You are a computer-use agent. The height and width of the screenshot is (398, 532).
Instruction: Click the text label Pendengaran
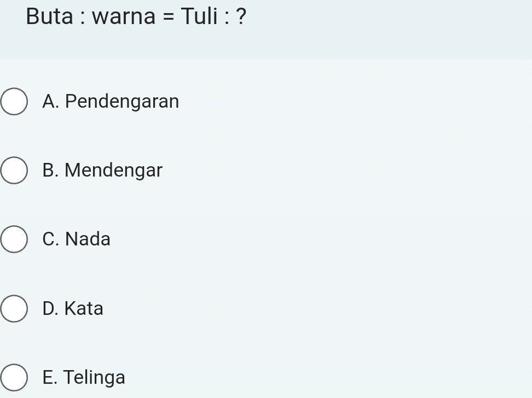(122, 101)
